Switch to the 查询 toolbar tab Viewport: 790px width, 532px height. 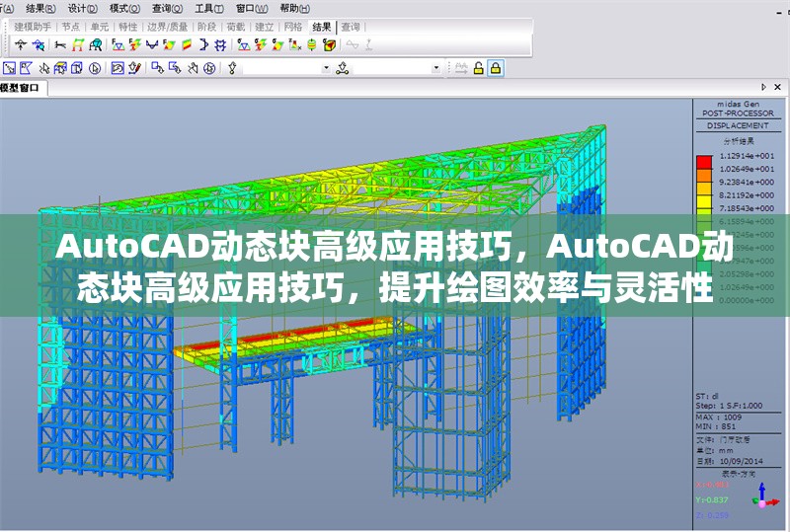(351, 27)
